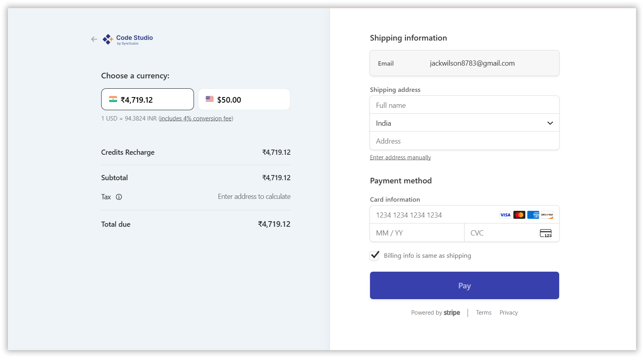Click the card number field

434,215
